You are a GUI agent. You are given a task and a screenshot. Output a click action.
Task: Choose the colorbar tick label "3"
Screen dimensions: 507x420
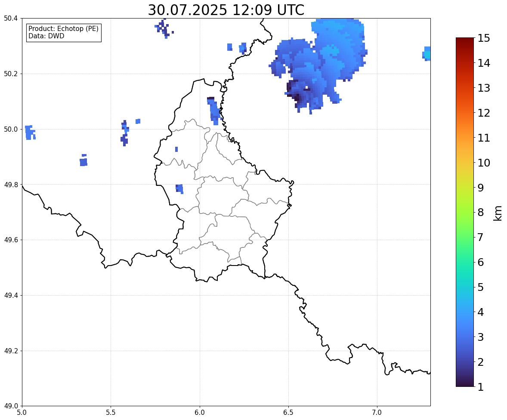(481, 337)
